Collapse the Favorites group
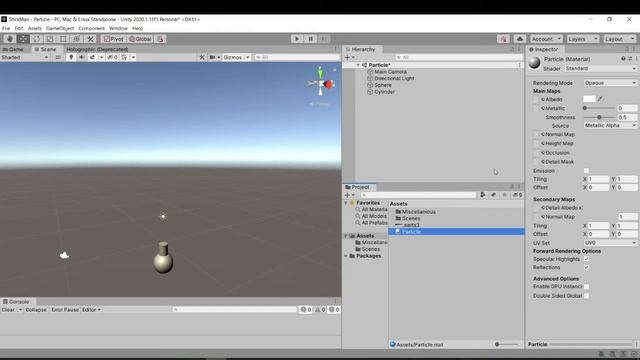This screenshot has height=360, width=640. [346, 202]
